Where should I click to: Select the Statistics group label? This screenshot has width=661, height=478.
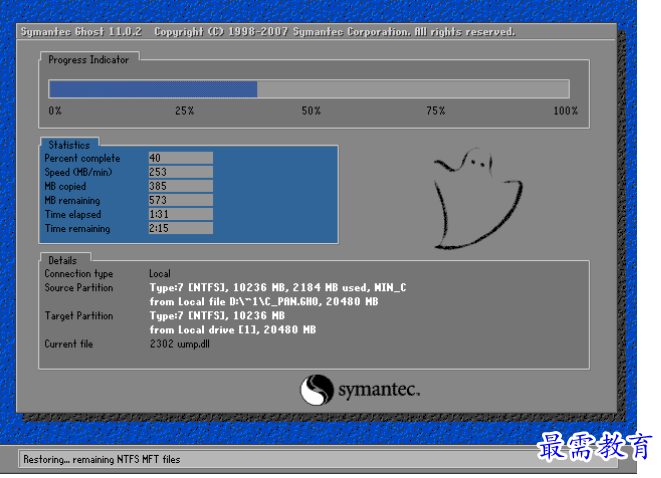(x=69, y=145)
